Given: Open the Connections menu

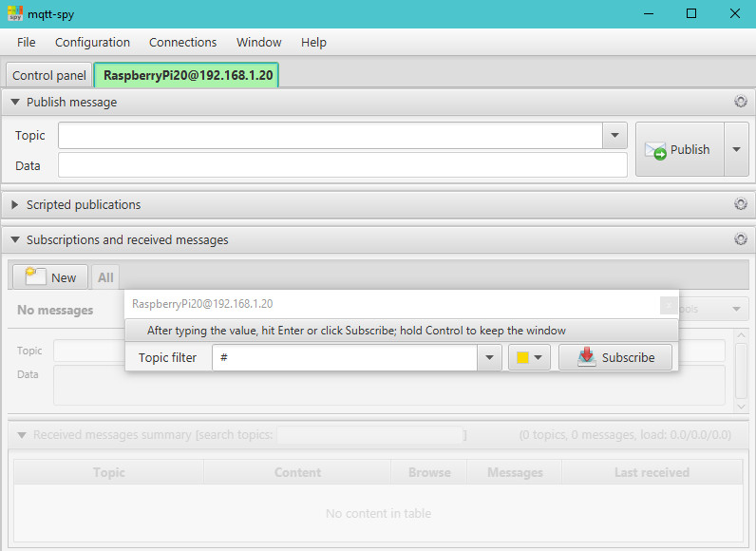Looking at the screenshot, I should click(x=182, y=43).
